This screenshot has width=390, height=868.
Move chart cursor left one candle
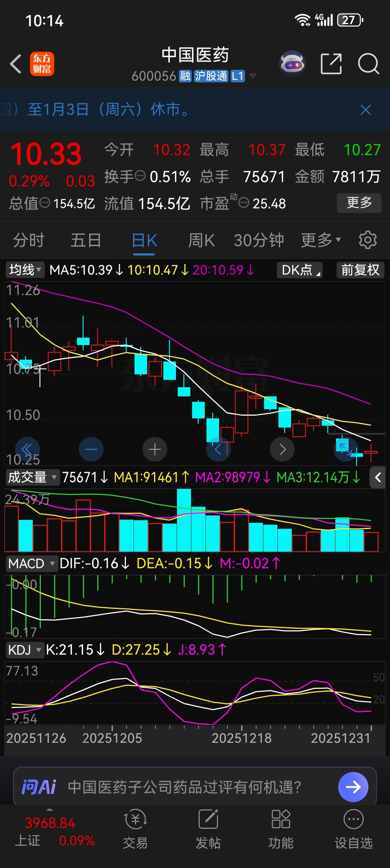pyautogui.click(x=218, y=449)
